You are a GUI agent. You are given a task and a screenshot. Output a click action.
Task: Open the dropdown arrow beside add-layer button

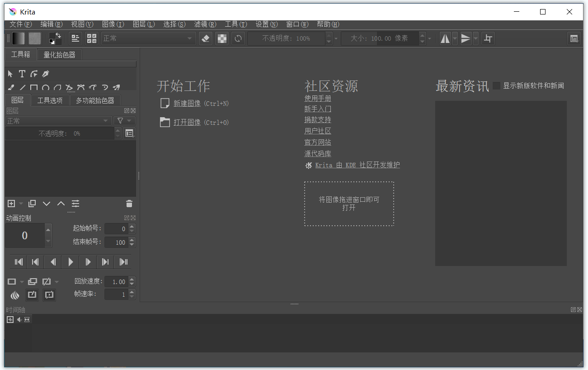tap(21, 204)
